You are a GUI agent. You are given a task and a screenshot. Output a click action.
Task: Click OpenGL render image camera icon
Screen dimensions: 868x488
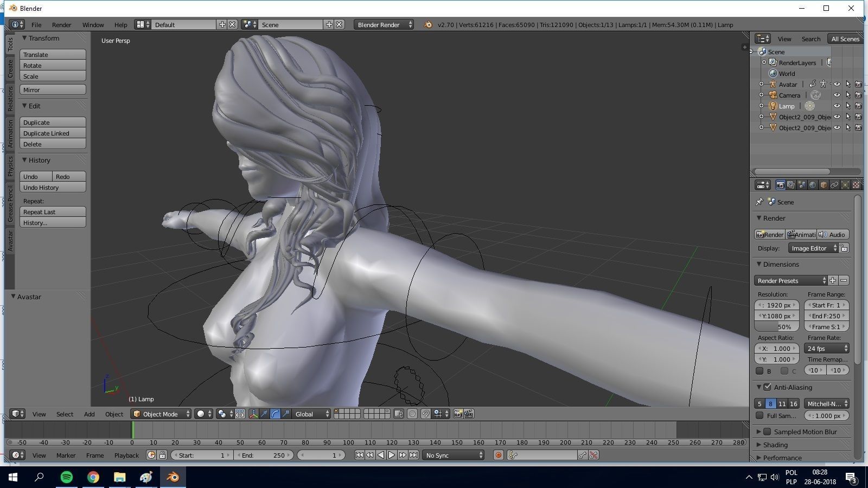[x=458, y=414]
